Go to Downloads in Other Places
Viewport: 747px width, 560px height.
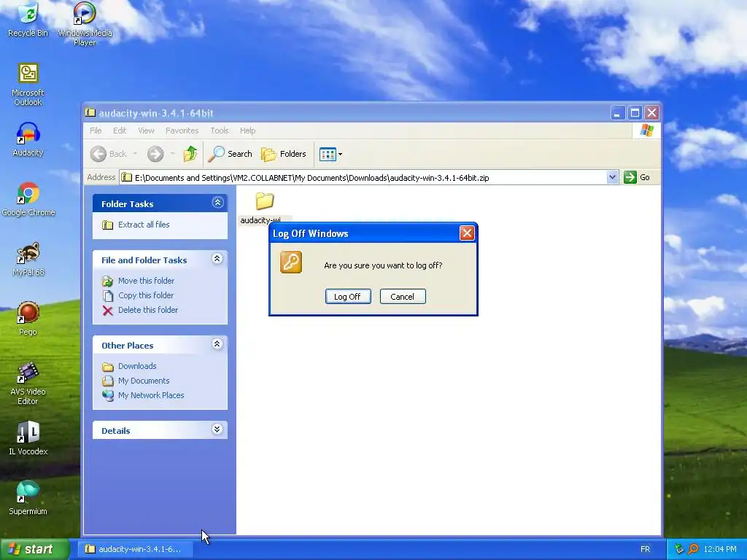pyautogui.click(x=137, y=366)
